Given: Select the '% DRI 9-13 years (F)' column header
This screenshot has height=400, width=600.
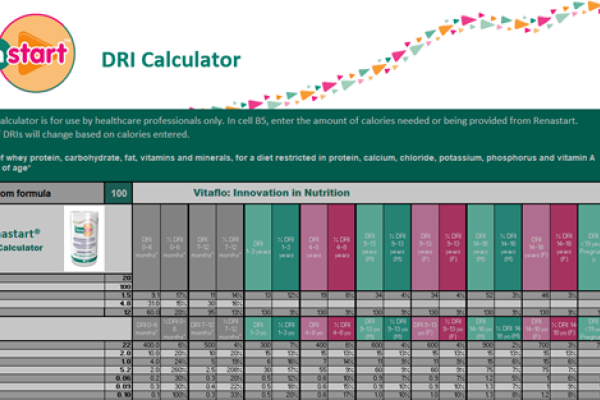Looking at the screenshot, I should click(453, 247).
